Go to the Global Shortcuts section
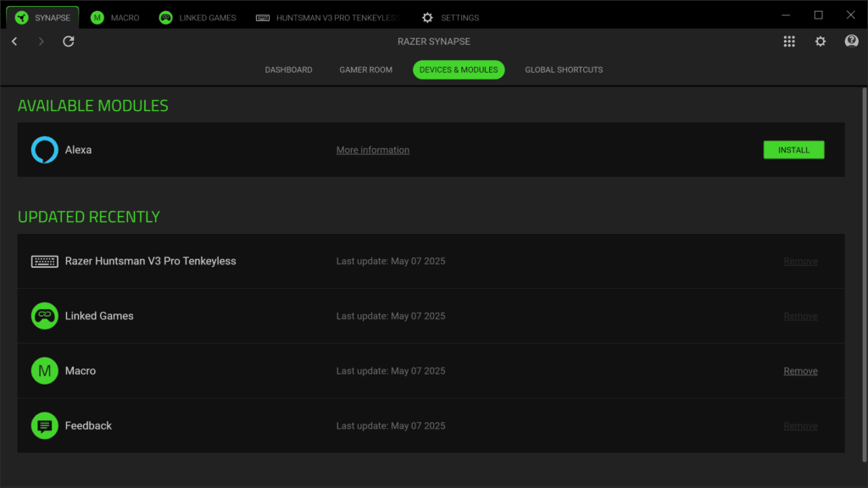The height and width of the screenshot is (488, 868). point(564,69)
